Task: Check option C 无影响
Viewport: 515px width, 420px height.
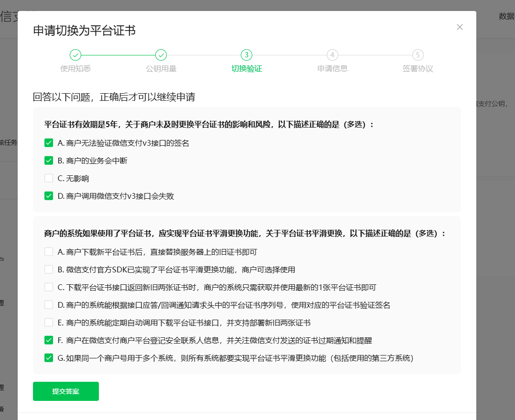Action: click(49, 178)
